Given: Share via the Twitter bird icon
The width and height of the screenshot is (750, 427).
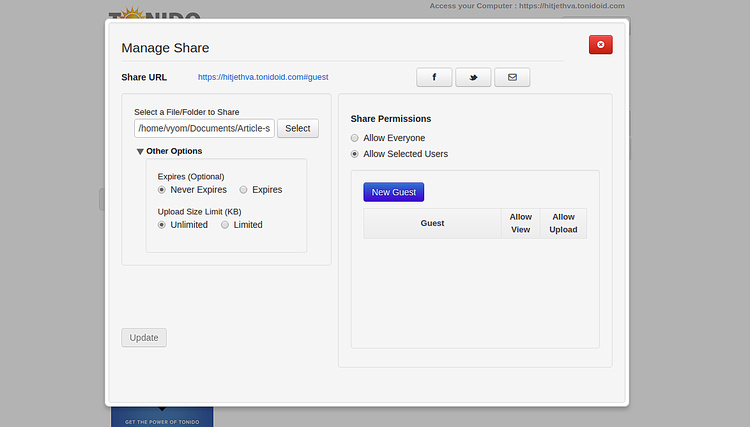Looking at the screenshot, I should pyautogui.click(x=473, y=77).
